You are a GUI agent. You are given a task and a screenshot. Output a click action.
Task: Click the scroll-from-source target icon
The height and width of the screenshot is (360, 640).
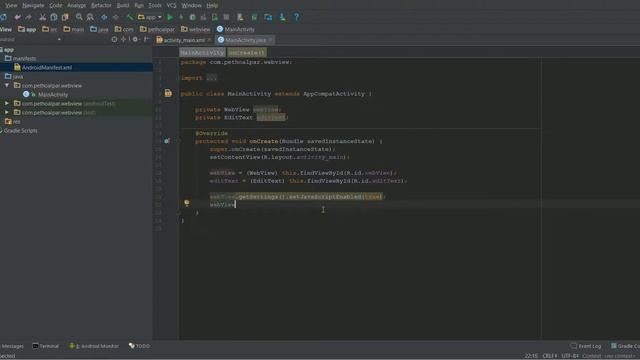click(x=114, y=40)
